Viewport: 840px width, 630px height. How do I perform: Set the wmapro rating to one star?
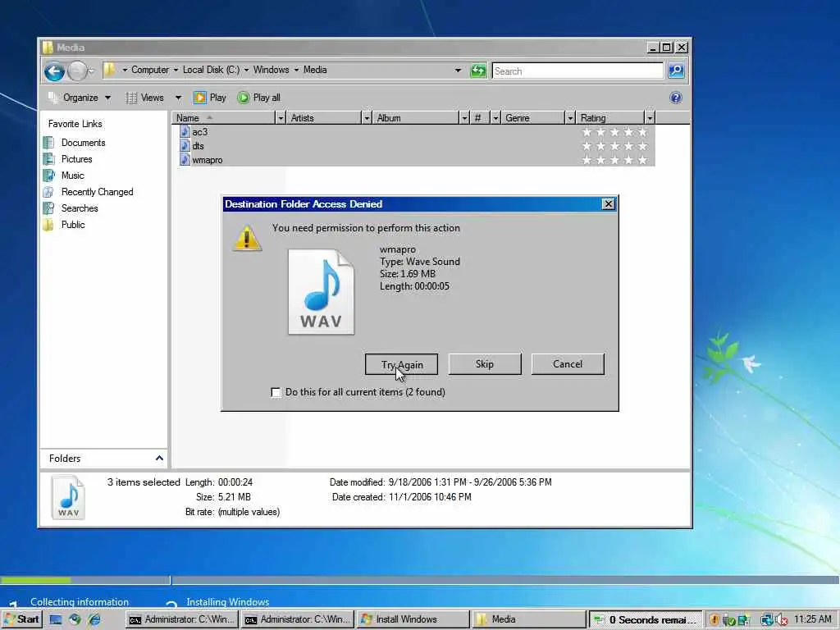(x=587, y=160)
